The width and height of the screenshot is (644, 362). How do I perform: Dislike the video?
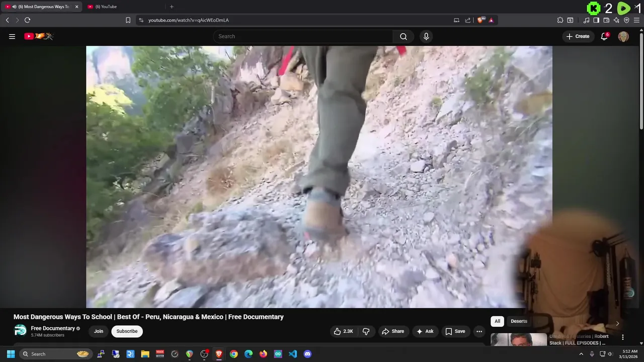[x=366, y=331]
